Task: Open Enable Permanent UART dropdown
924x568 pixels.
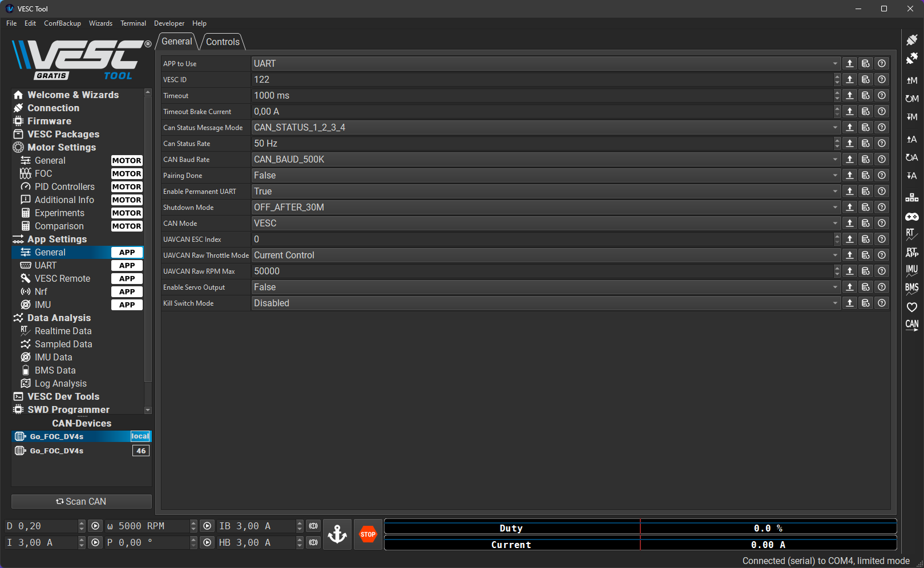Action: 546,191
